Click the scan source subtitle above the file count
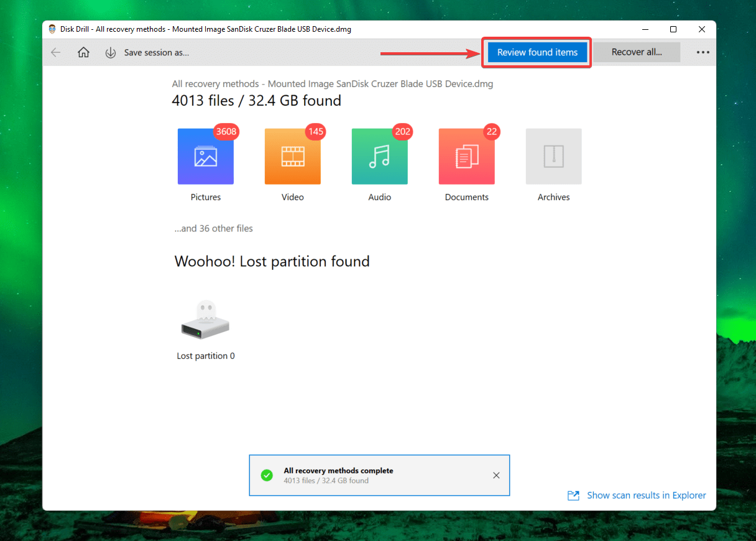Screen dimensions: 756x541 click(333, 84)
